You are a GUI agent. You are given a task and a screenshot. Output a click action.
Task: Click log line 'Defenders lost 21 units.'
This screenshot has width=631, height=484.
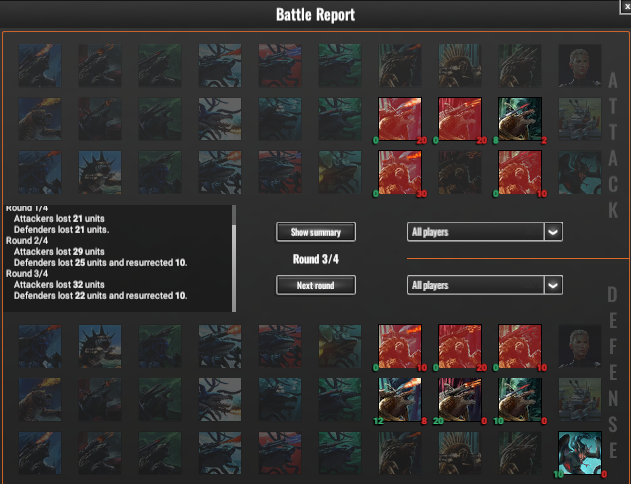(x=62, y=230)
